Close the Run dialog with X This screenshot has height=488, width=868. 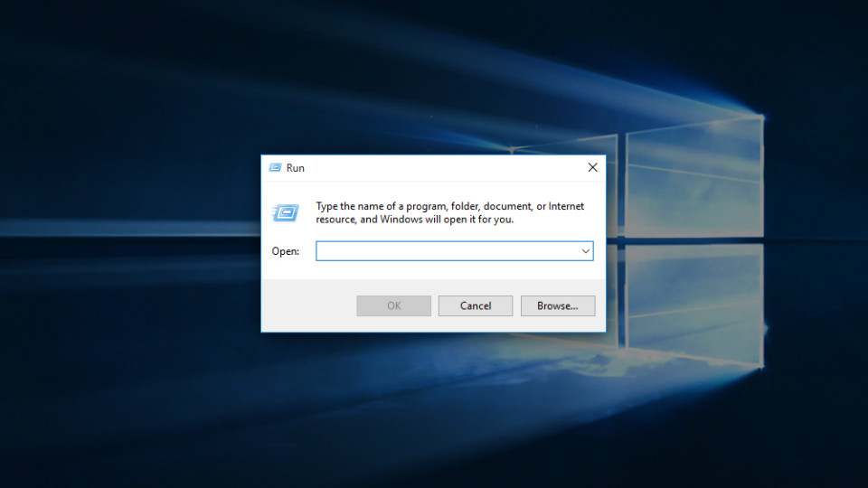click(592, 168)
